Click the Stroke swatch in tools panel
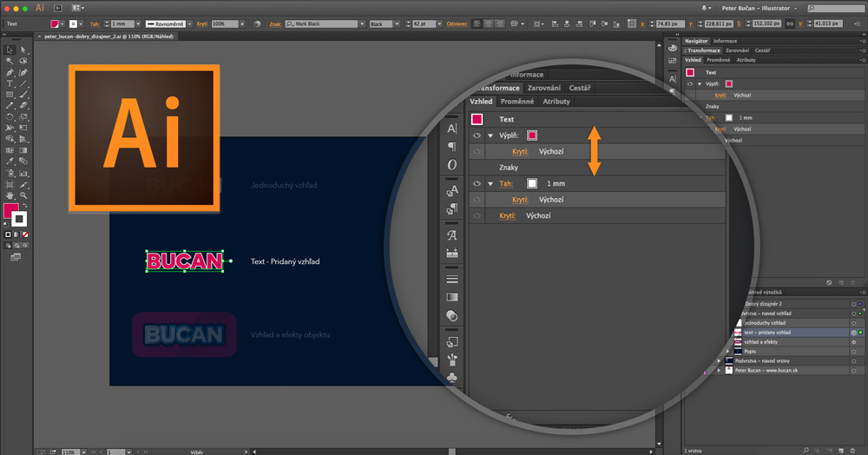This screenshot has height=455, width=868. point(19,219)
